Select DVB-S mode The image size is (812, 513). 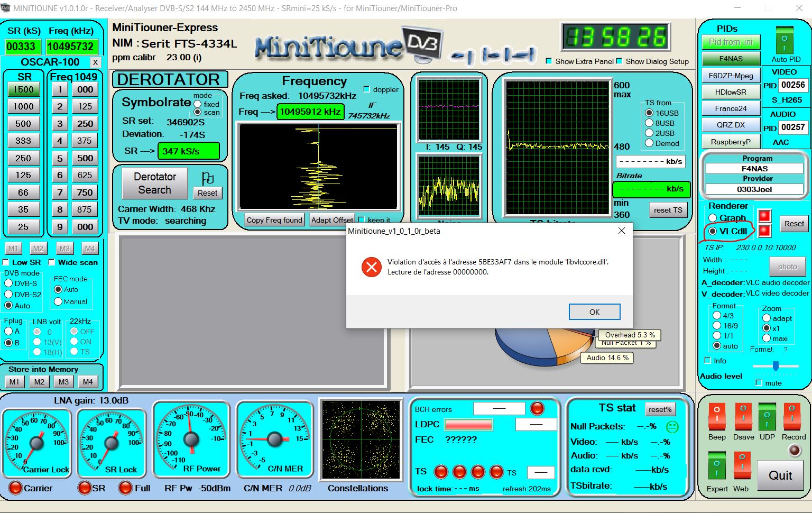click(8, 283)
